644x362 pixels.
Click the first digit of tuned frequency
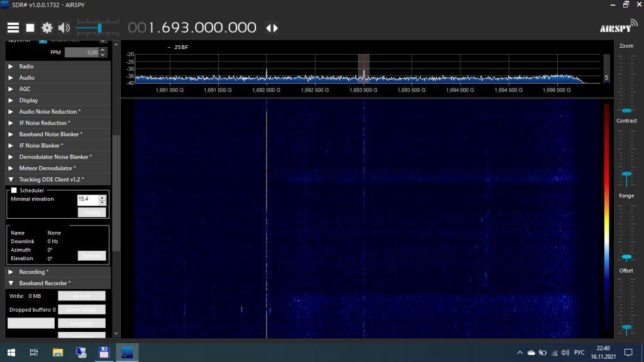coord(131,28)
